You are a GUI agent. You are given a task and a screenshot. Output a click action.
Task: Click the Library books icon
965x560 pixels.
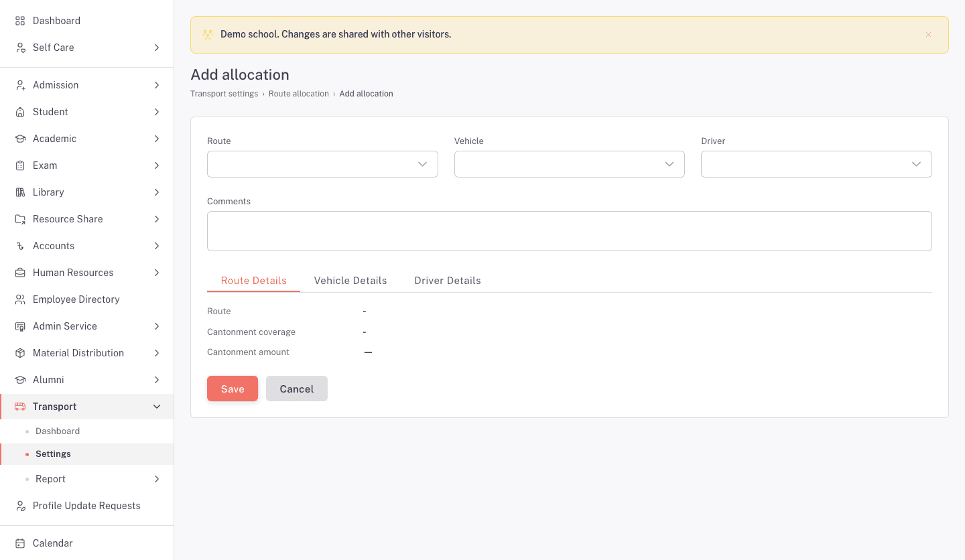click(20, 192)
